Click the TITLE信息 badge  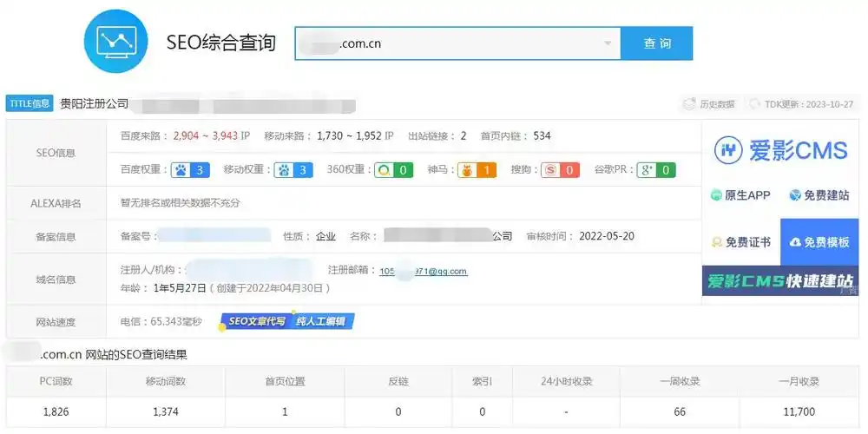click(30, 103)
